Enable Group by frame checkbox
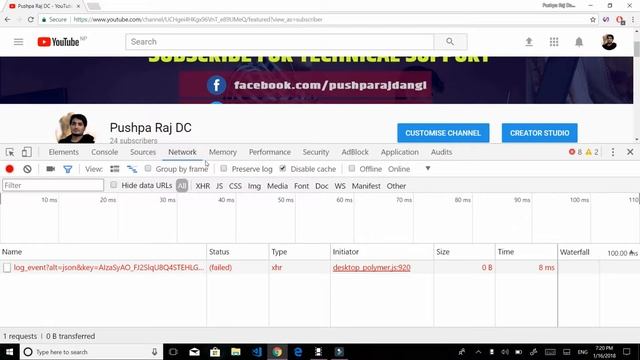 coord(148,168)
